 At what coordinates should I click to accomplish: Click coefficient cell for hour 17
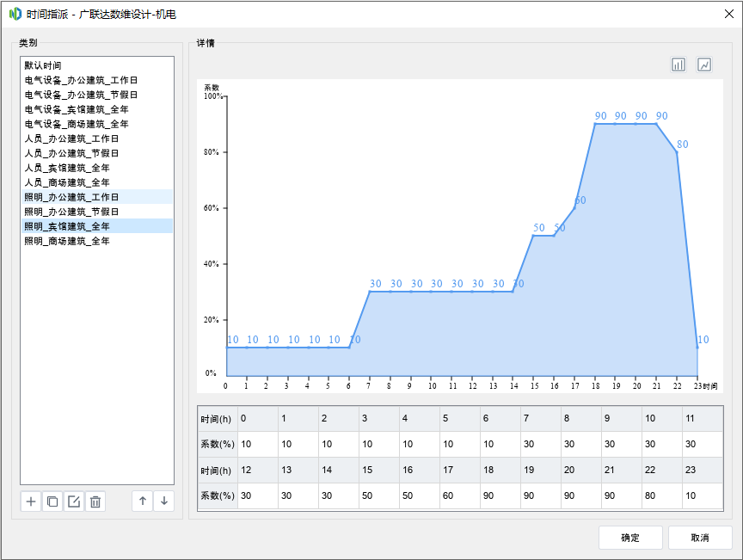460,496
